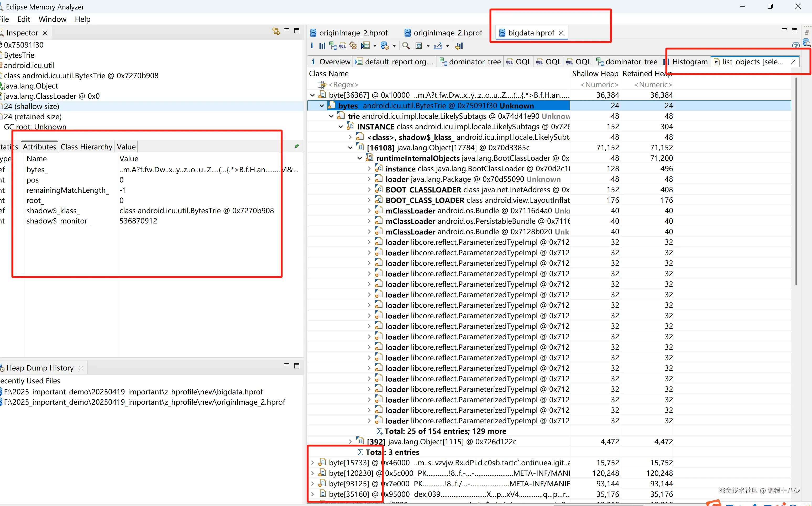Click the thread overview gears icon

pos(353,46)
